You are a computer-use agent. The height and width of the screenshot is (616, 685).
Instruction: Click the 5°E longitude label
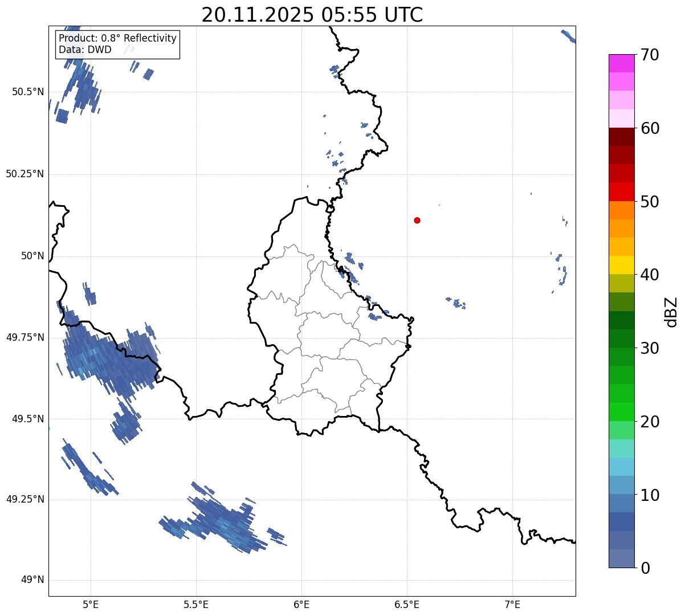tap(91, 605)
